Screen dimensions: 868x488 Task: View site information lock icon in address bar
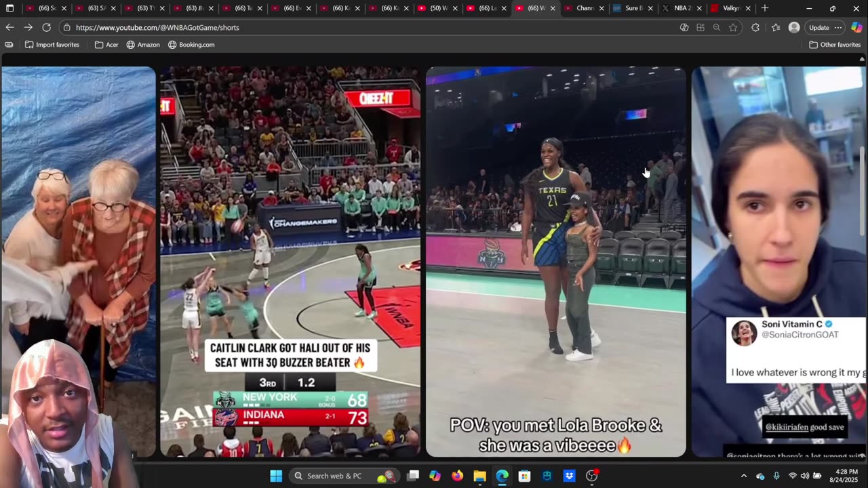66,28
